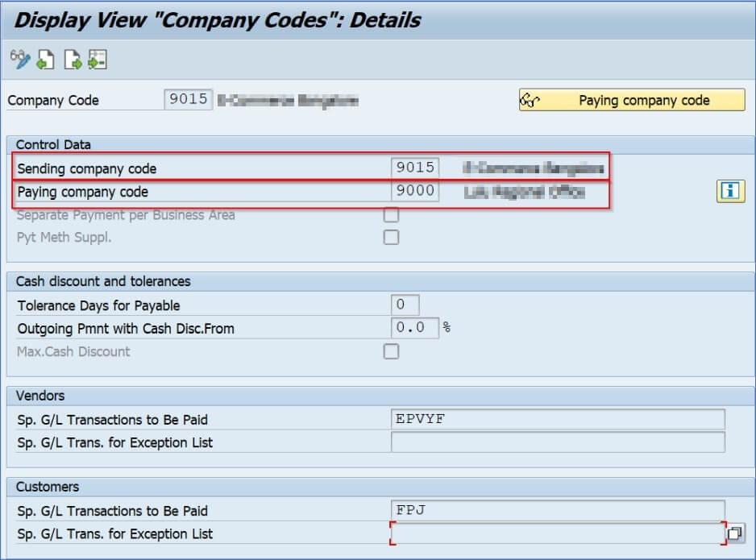Go to next entry icon
This screenshot has height=560, width=756.
(73, 60)
